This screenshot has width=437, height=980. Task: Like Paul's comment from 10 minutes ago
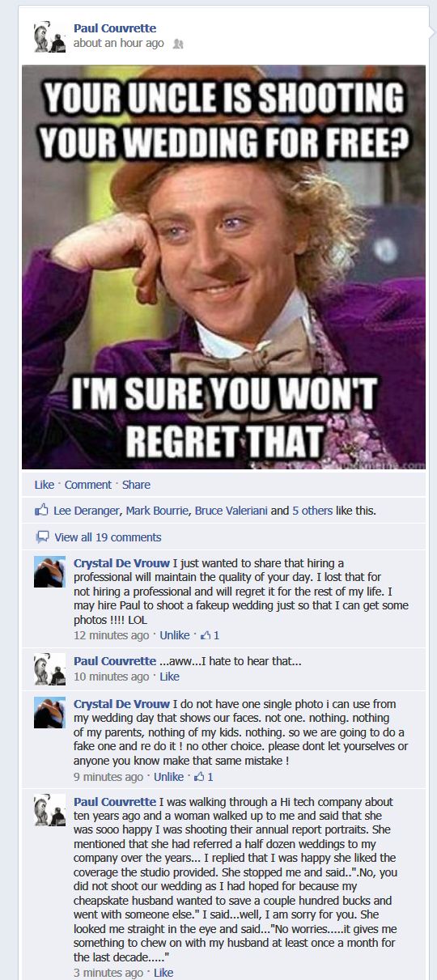(169, 677)
